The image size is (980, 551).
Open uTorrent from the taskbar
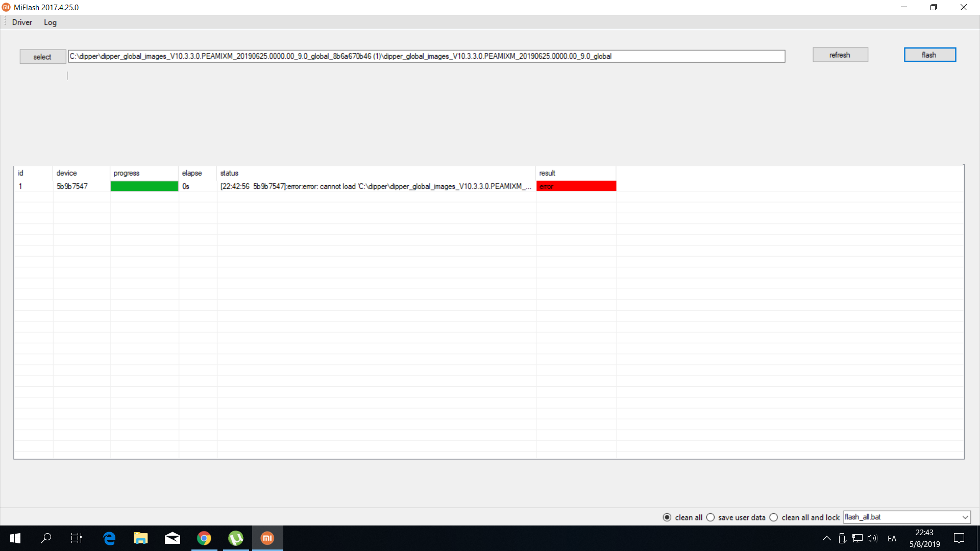[x=236, y=538]
